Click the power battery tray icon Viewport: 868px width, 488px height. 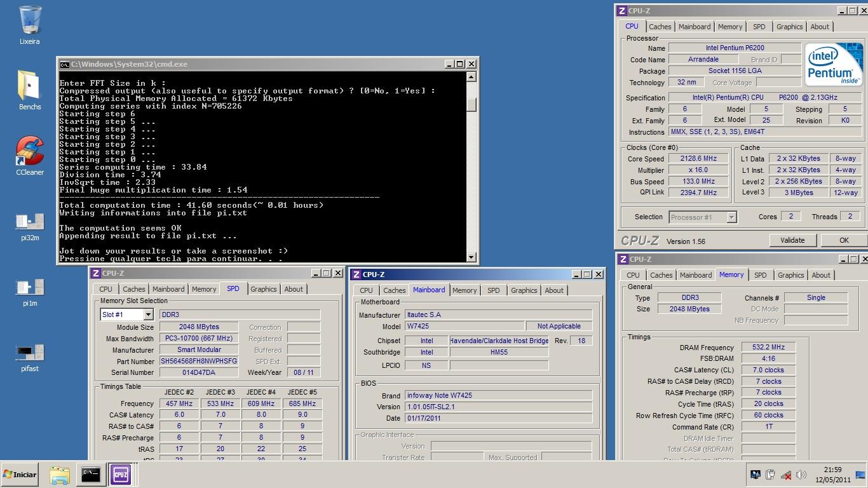coord(771,475)
